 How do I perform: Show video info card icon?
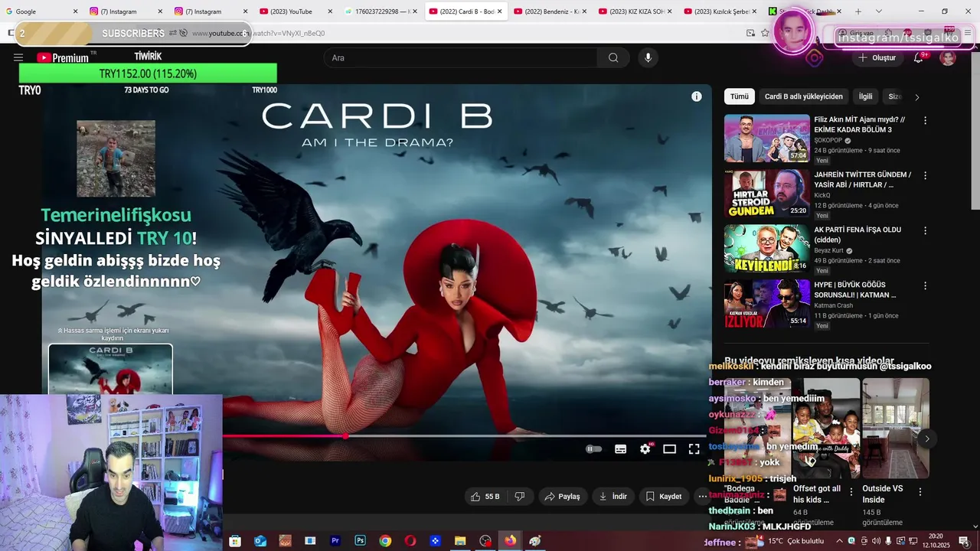696,96
